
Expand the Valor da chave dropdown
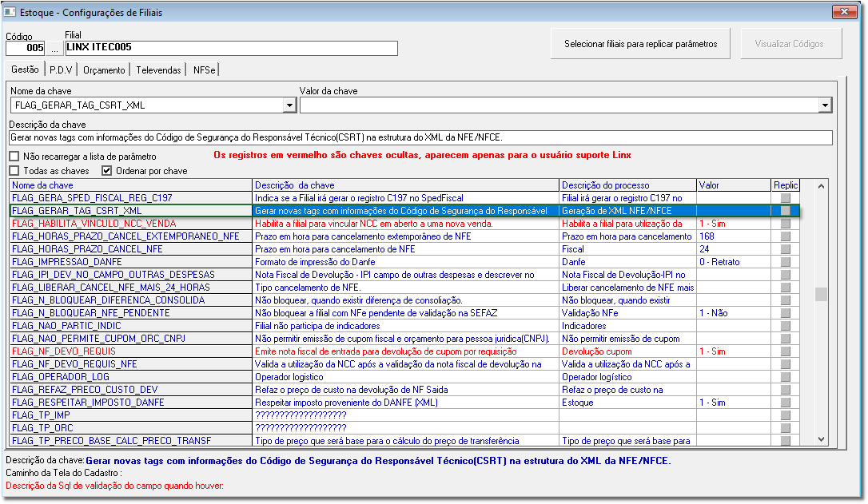pos(825,105)
